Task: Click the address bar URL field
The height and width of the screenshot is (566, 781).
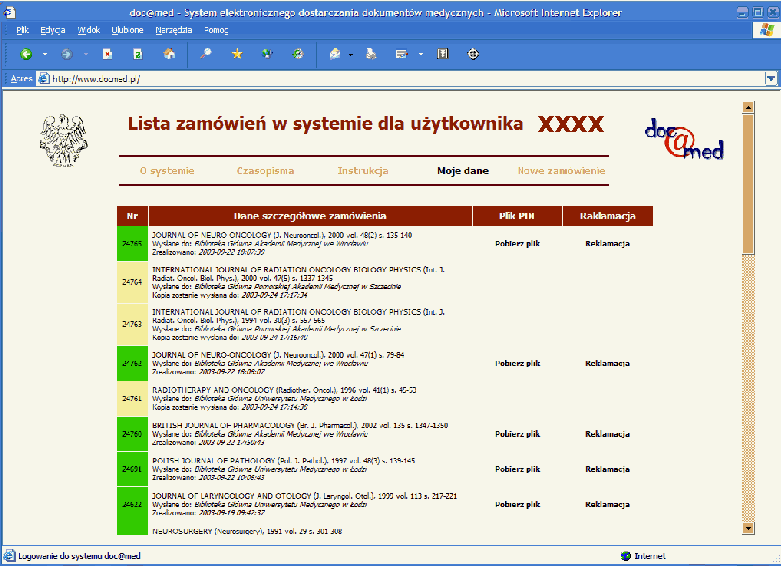Action: (x=400, y=78)
